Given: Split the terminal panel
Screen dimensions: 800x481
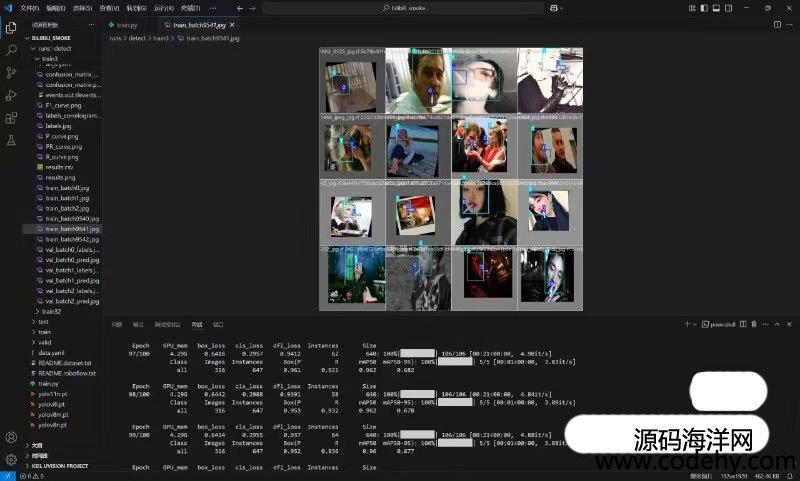Looking at the screenshot, I should point(743,324).
